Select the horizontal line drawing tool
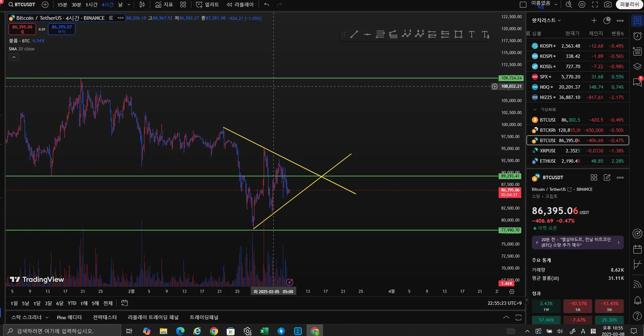Image resolution: width=644 pixels, height=336 pixels. (367, 34)
